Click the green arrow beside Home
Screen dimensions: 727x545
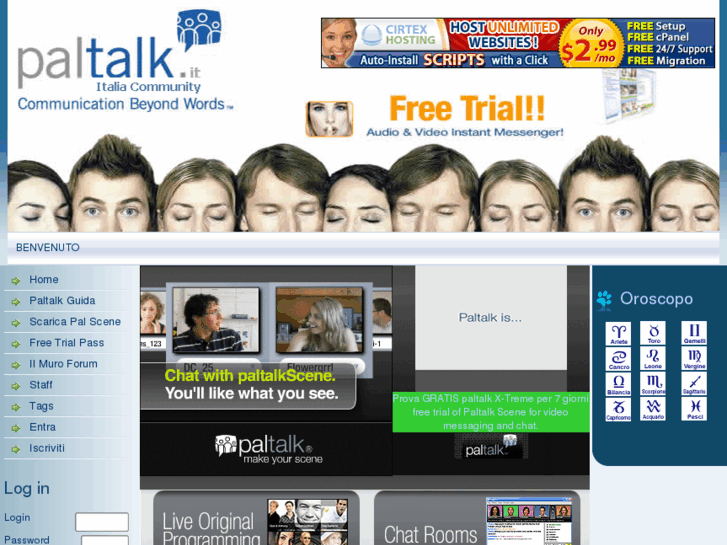click(x=16, y=281)
